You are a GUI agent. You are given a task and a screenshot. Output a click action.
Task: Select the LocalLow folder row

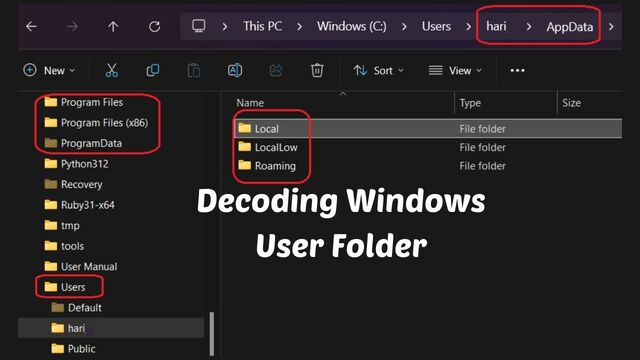428,147
